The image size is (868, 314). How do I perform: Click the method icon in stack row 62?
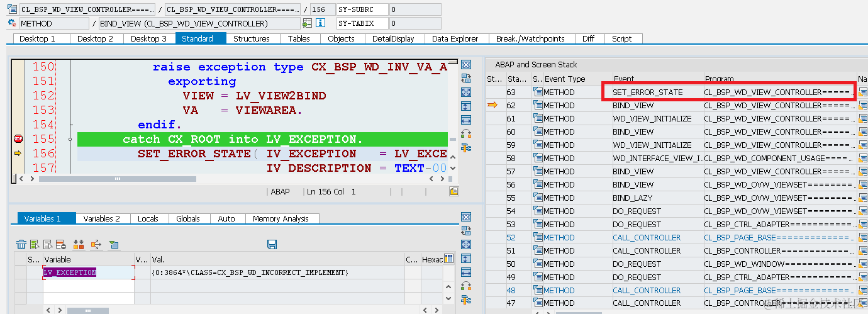click(x=538, y=105)
